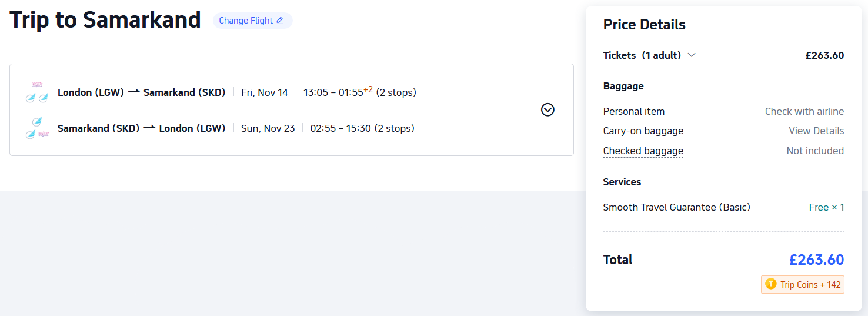Open View Details for carry-on baggage

[x=816, y=131]
